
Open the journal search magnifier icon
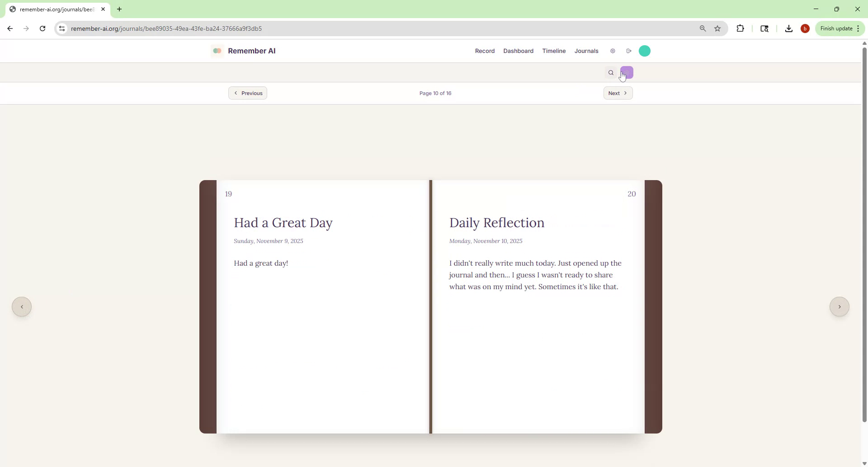click(611, 72)
